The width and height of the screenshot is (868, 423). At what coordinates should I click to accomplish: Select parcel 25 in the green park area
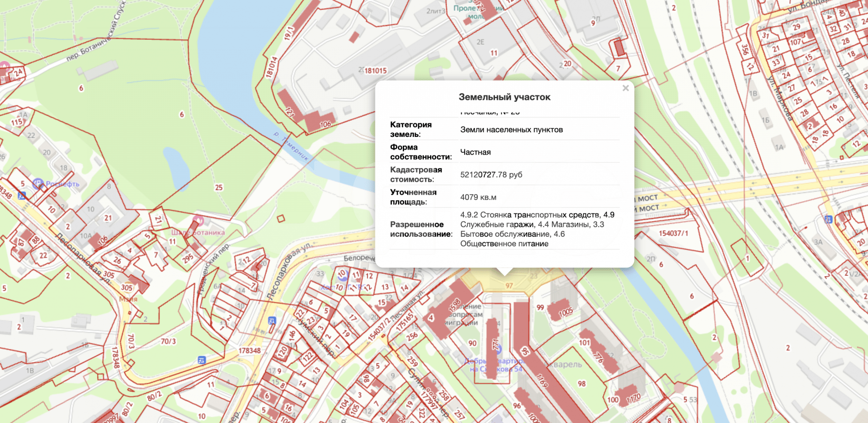tap(219, 186)
